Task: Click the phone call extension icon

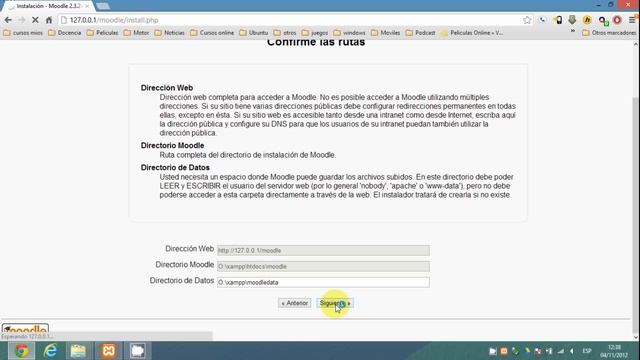Action: click(x=542, y=20)
